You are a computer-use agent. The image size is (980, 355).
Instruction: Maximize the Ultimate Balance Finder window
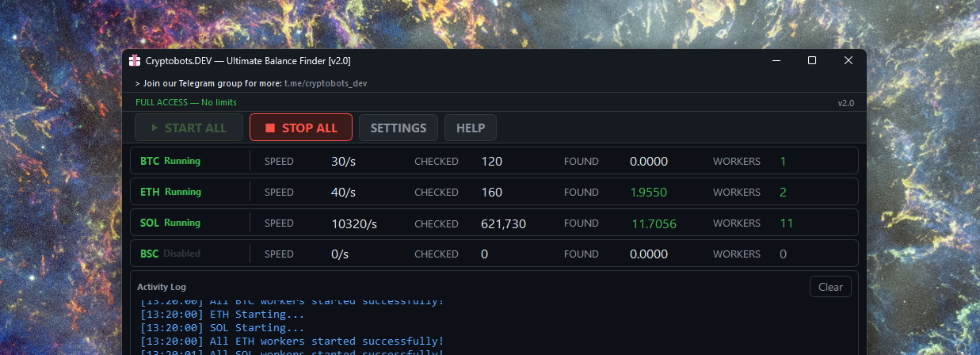click(x=812, y=61)
